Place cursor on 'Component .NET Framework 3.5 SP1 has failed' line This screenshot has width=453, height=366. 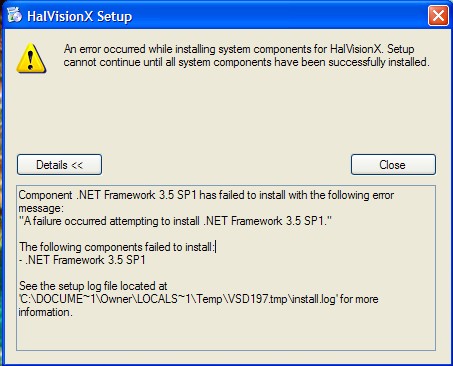[x=206, y=195]
